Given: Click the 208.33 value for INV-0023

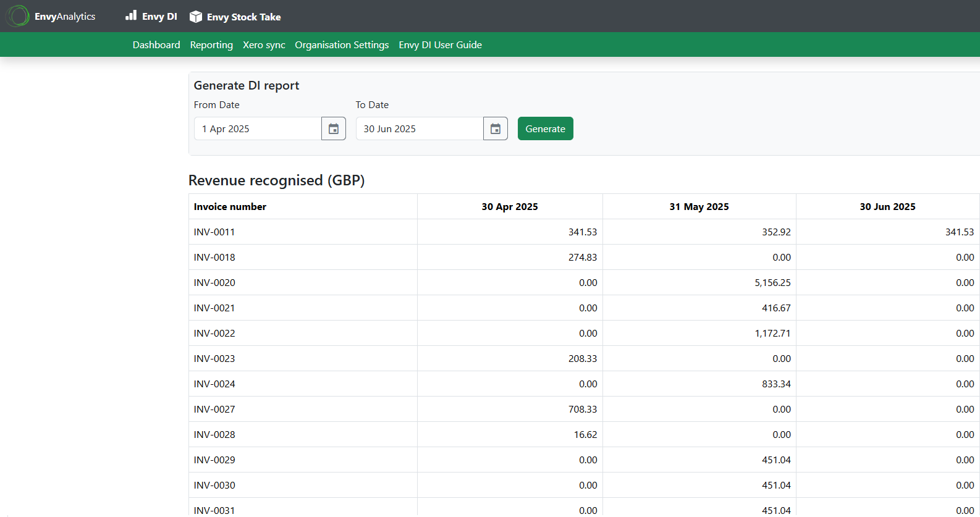Looking at the screenshot, I should tap(583, 358).
